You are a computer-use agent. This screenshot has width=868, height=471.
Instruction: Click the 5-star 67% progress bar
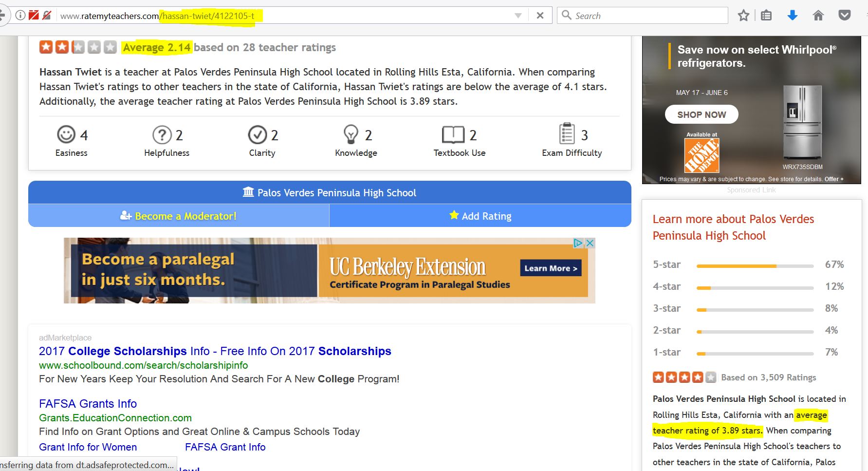755,266
